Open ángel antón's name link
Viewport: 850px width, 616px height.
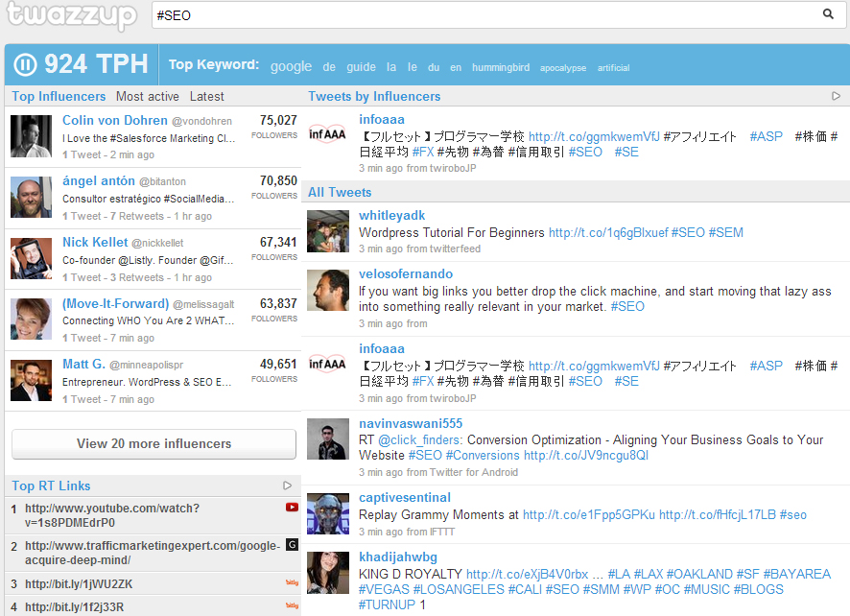(99, 180)
